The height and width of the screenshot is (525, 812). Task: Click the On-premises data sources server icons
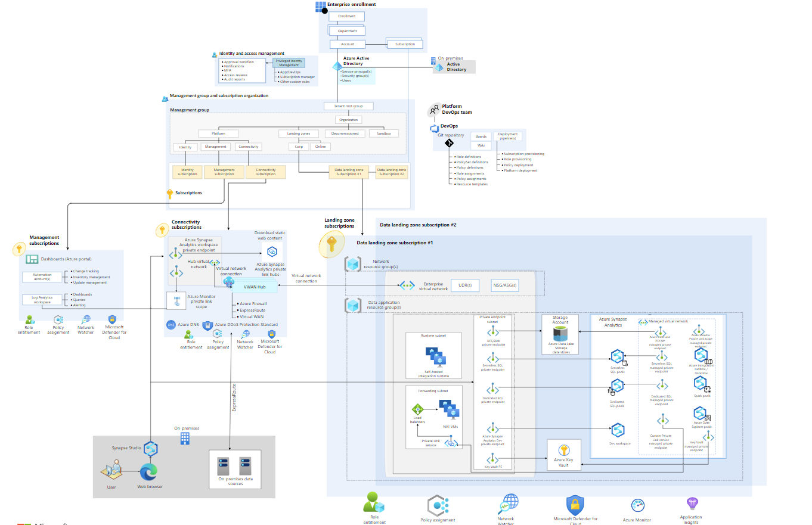click(x=234, y=465)
